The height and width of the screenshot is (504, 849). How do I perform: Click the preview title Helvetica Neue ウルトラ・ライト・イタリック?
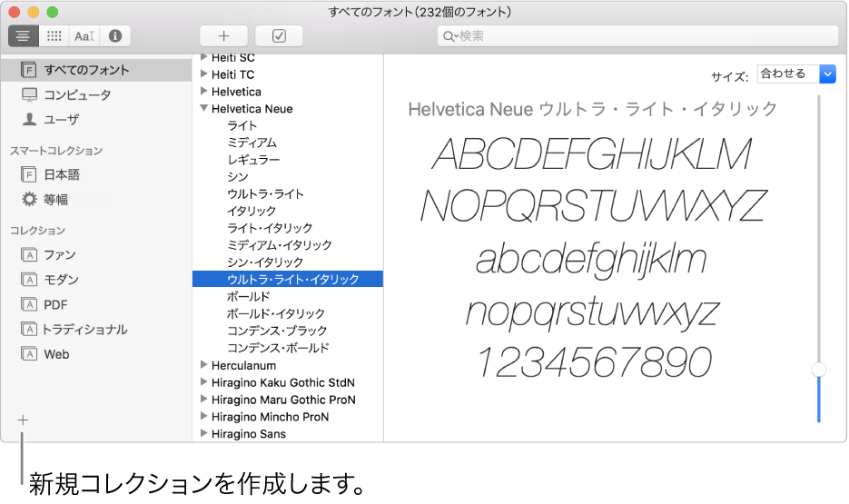pos(592,109)
